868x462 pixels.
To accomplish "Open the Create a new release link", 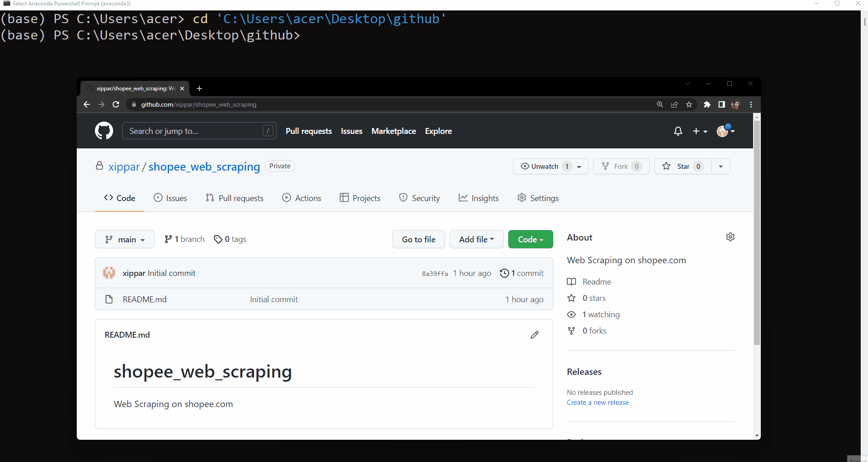I will click(597, 402).
